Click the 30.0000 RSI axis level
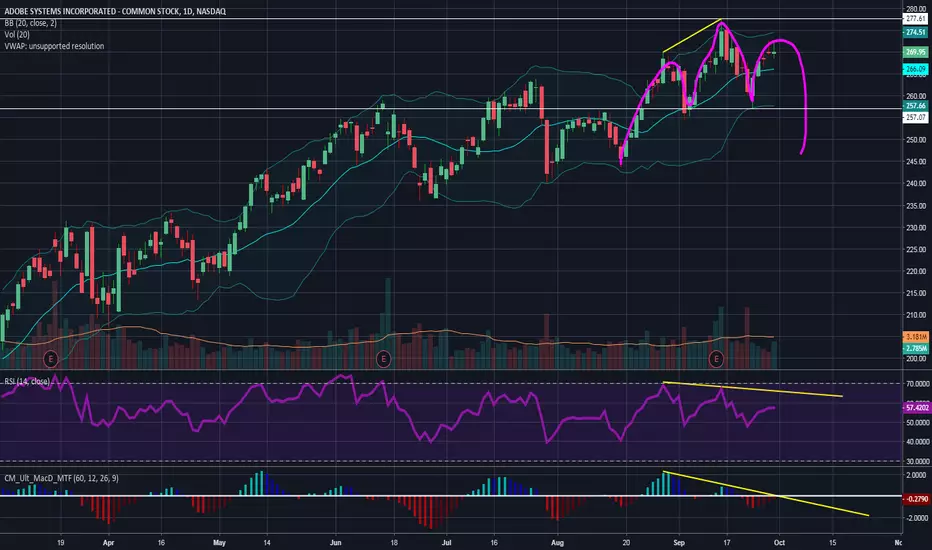Viewport: 932px width, 550px height. click(x=918, y=461)
